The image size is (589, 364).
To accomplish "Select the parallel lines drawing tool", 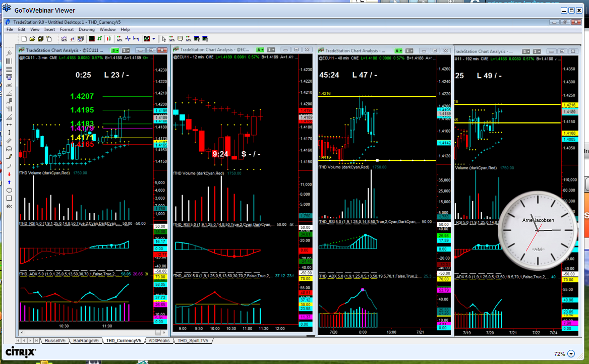I will coord(10,140).
